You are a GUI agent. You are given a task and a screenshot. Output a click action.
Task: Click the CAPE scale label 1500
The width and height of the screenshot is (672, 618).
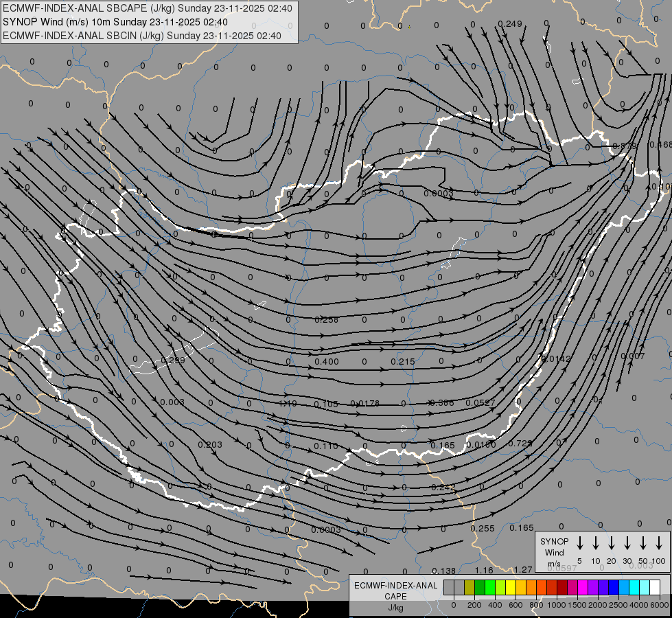click(577, 605)
